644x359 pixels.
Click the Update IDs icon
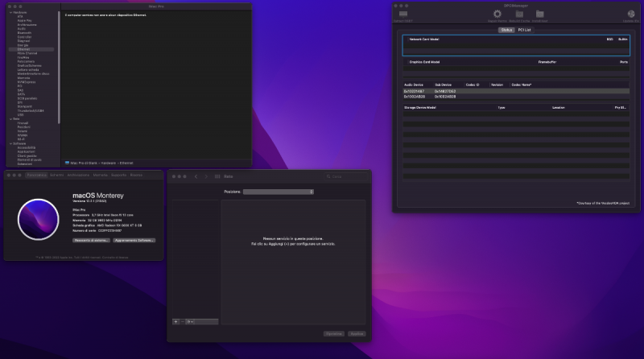pos(631,14)
